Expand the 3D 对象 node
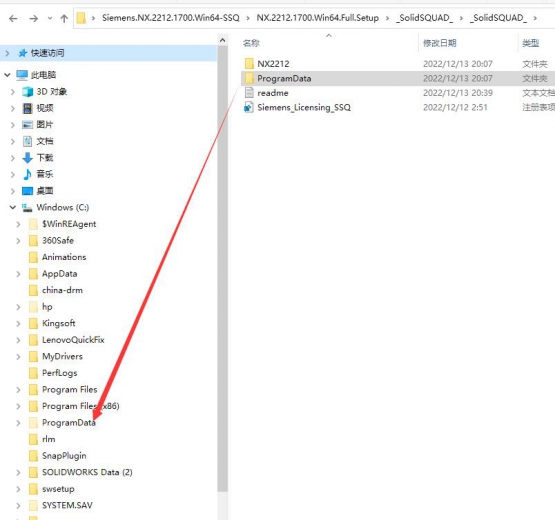The width and height of the screenshot is (555, 520). pos(13,92)
